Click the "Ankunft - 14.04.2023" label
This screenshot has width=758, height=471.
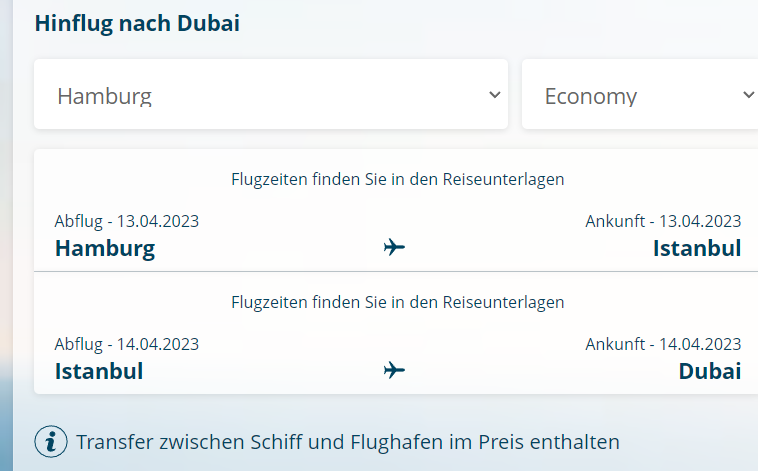coord(663,344)
